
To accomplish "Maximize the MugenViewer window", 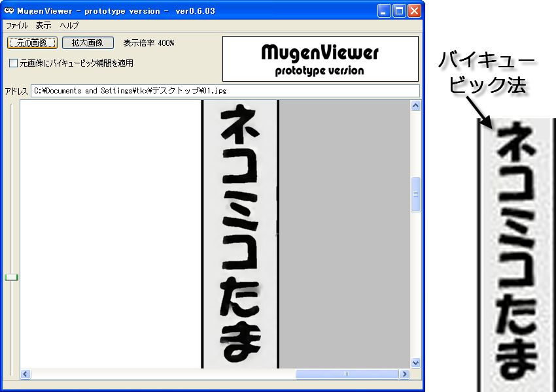I will pyautogui.click(x=399, y=11).
